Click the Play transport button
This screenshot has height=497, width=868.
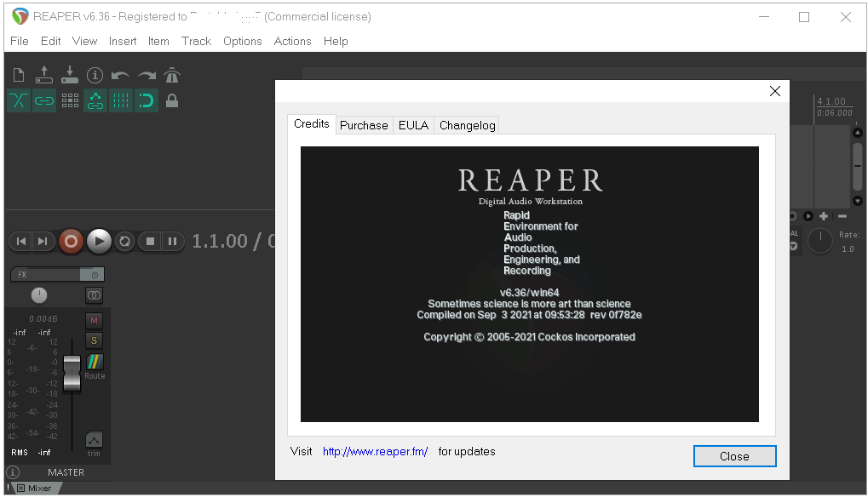pos(99,241)
